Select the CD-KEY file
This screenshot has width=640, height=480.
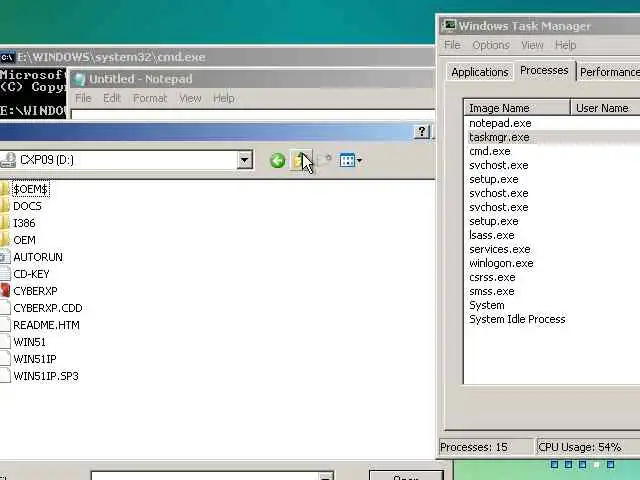(31, 274)
